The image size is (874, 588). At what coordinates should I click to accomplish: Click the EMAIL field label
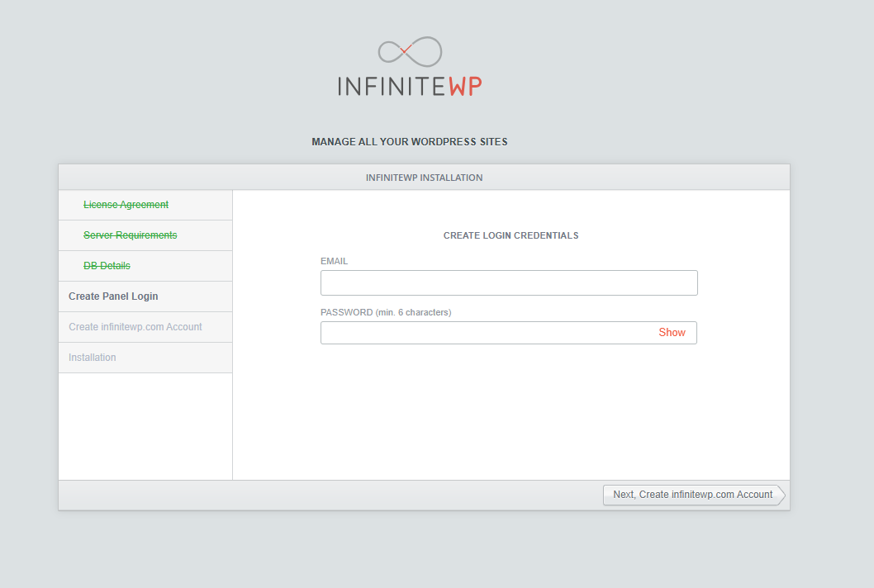tap(334, 262)
